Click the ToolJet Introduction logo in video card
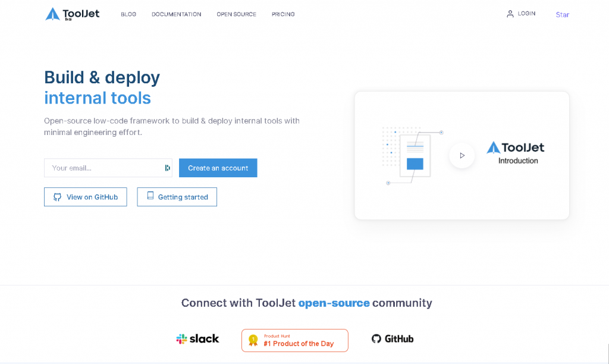This screenshot has height=364, width=609. (516, 153)
